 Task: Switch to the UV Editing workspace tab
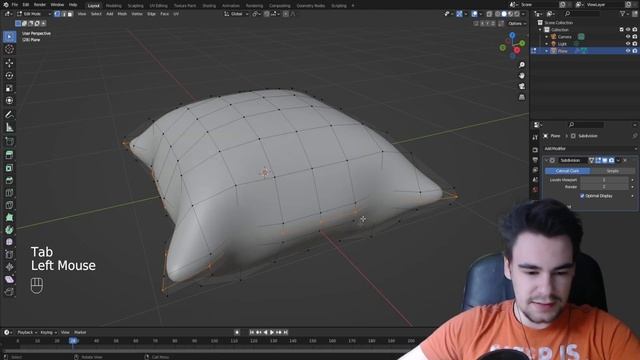click(x=158, y=6)
